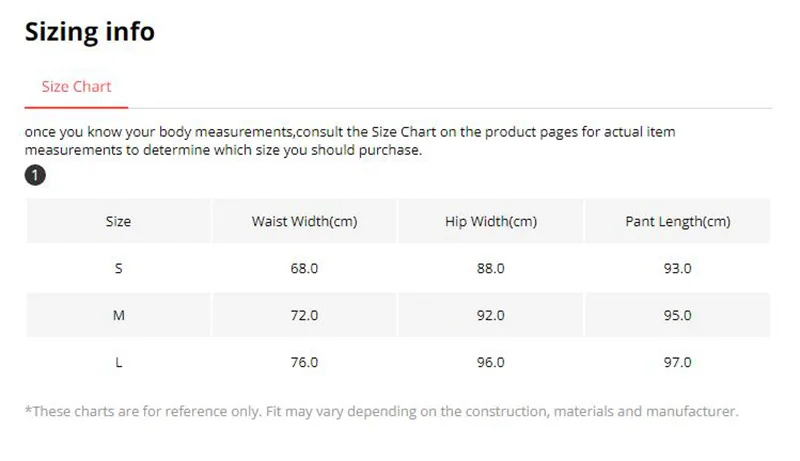Image resolution: width=800 pixels, height=461 pixels.
Task: Click the 95.0 pant length cell
Action: (677, 316)
